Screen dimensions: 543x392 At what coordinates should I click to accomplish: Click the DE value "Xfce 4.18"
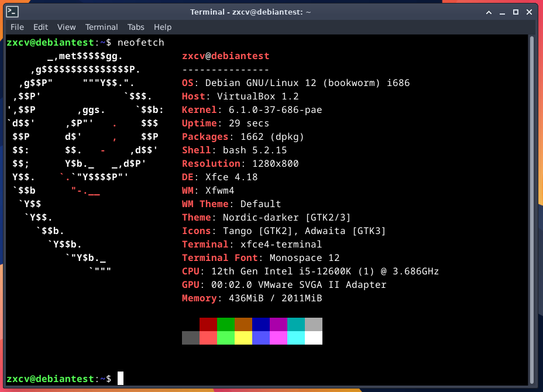[231, 177]
